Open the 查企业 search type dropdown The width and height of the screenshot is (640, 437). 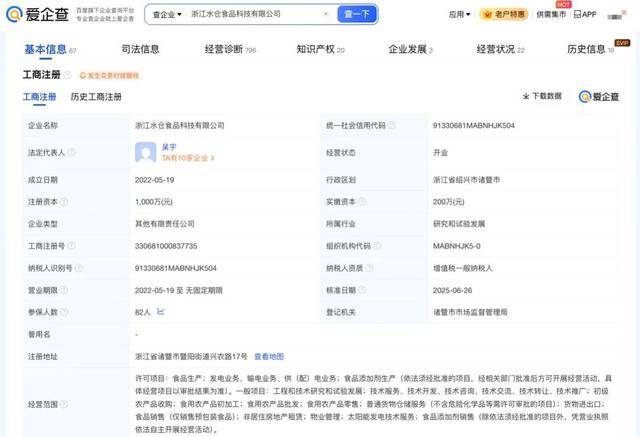tap(165, 15)
